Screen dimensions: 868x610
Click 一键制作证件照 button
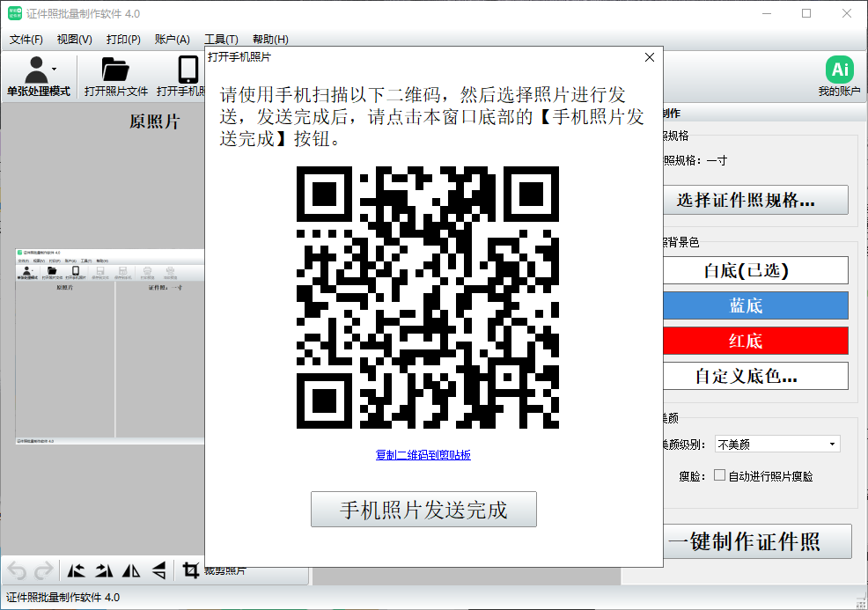(757, 541)
